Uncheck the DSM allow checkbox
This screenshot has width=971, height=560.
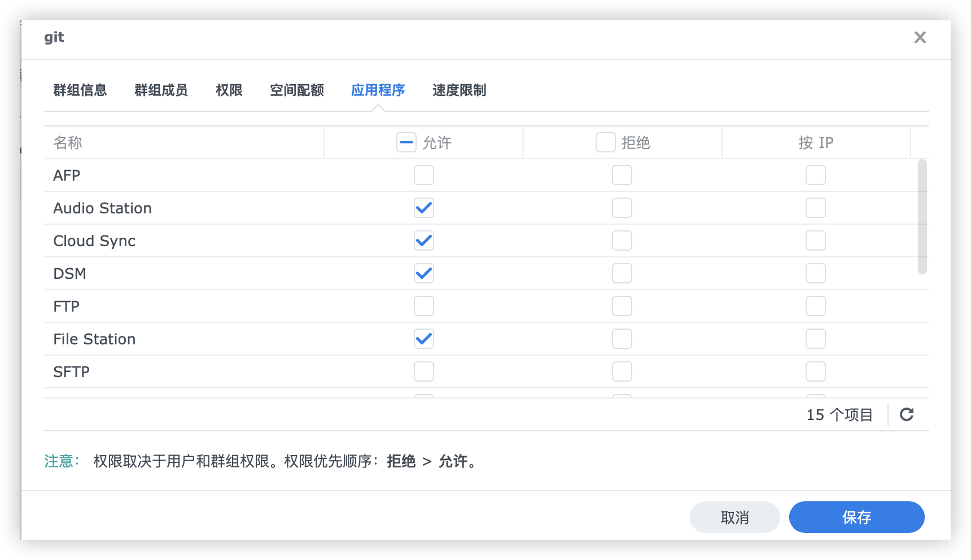click(x=423, y=273)
